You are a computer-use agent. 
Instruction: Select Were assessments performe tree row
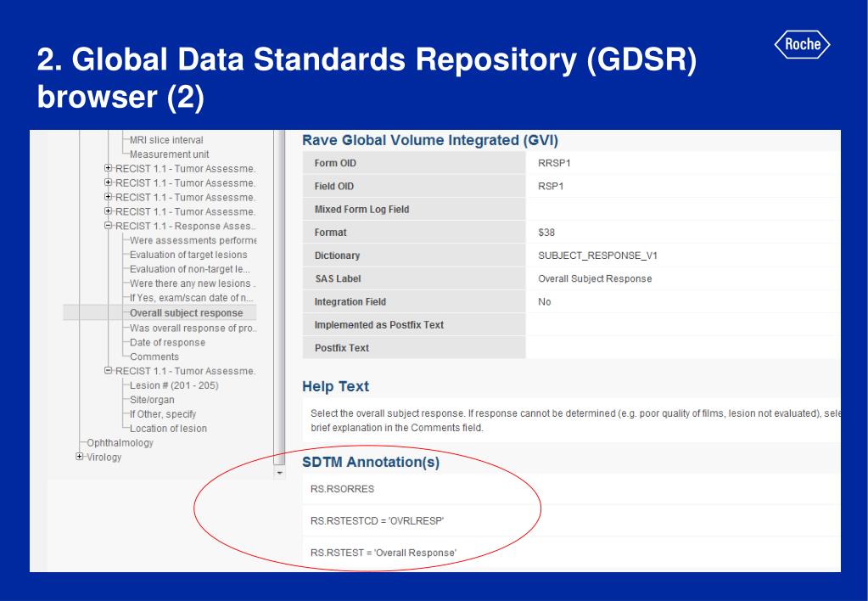pos(193,240)
